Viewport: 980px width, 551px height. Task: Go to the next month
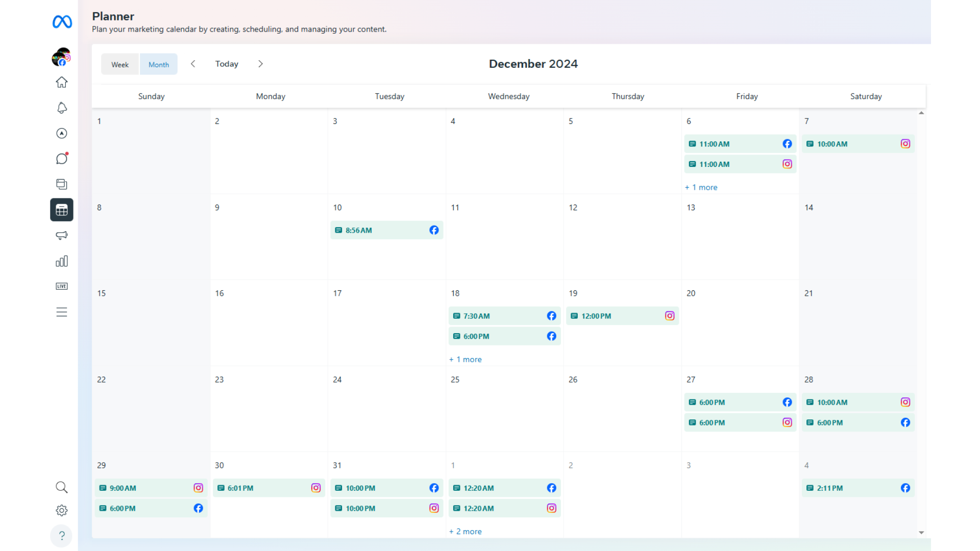point(260,64)
